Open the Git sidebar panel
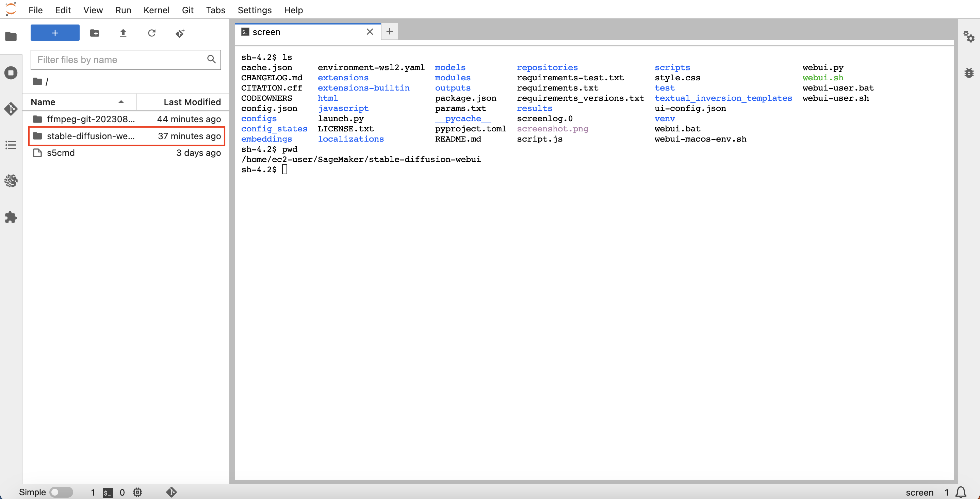Viewport: 980px width, 499px height. coord(11,109)
